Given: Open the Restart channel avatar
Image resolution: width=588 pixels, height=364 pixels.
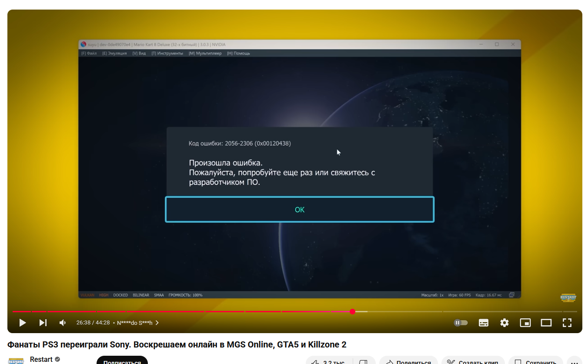Looking at the screenshot, I should tap(16, 360).
